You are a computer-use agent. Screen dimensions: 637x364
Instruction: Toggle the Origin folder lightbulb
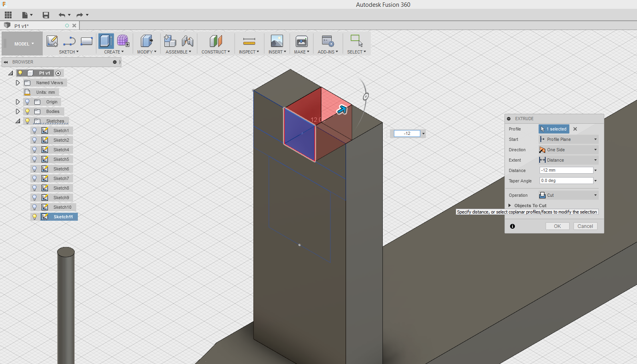click(28, 102)
